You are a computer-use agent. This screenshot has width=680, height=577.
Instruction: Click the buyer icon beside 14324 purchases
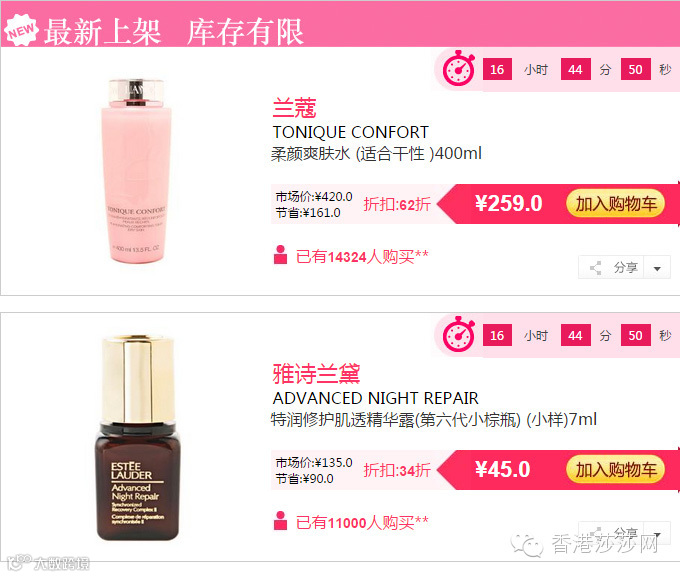coord(281,255)
